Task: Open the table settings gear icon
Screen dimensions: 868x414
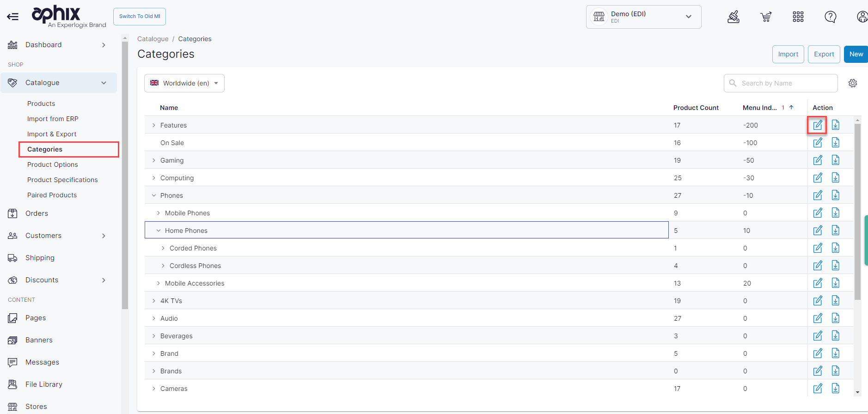Action: pos(852,83)
